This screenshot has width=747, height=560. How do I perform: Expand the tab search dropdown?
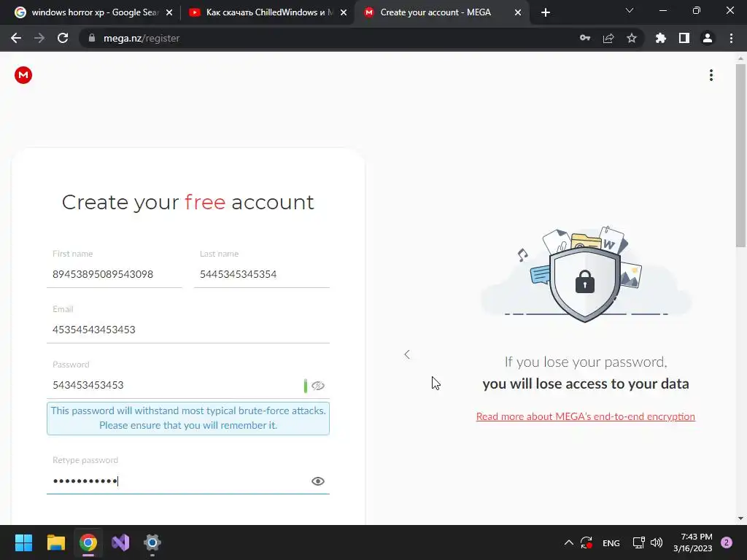click(630, 10)
